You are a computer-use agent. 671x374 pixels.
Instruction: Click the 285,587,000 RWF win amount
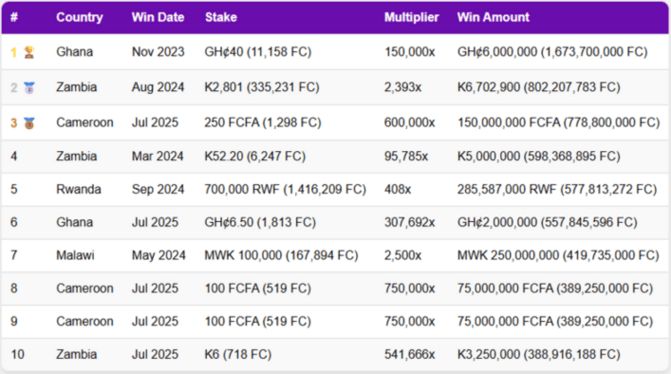point(557,189)
